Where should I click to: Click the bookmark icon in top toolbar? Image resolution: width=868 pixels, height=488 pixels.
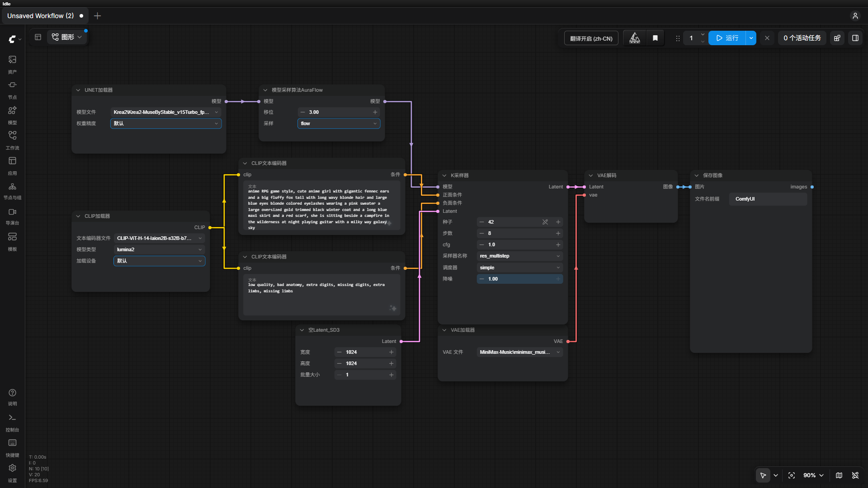[x=655, y=38]
